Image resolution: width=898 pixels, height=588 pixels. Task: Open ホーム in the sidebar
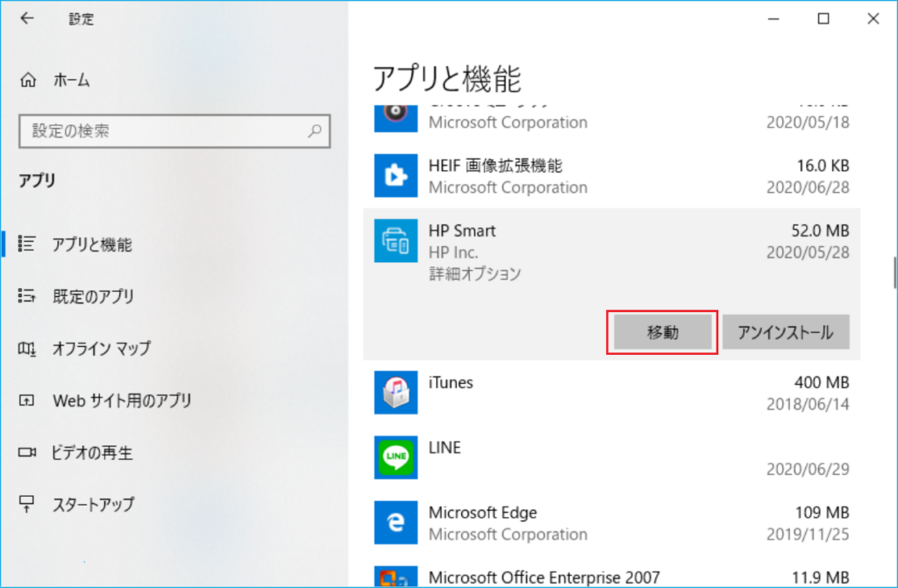(72, 80)
